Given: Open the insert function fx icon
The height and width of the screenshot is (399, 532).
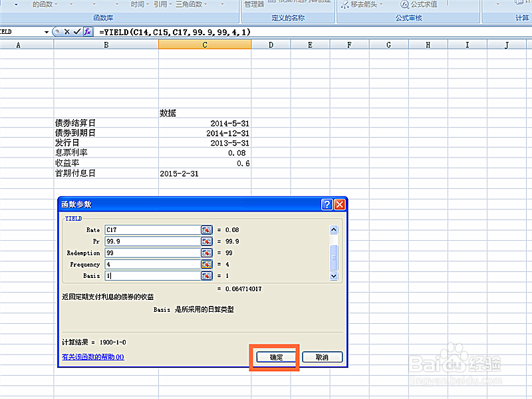Looking at the screenshot, I should coord(88,32).
